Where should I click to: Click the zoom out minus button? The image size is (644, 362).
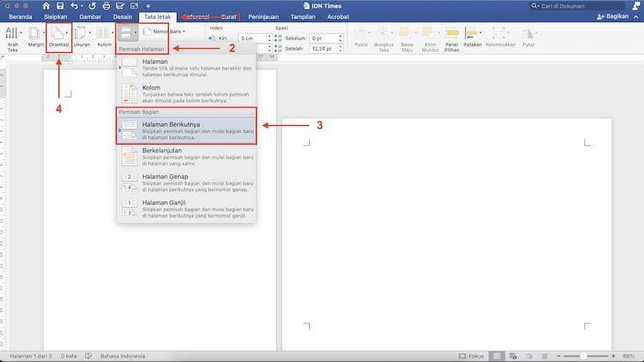tap(559, 356)
